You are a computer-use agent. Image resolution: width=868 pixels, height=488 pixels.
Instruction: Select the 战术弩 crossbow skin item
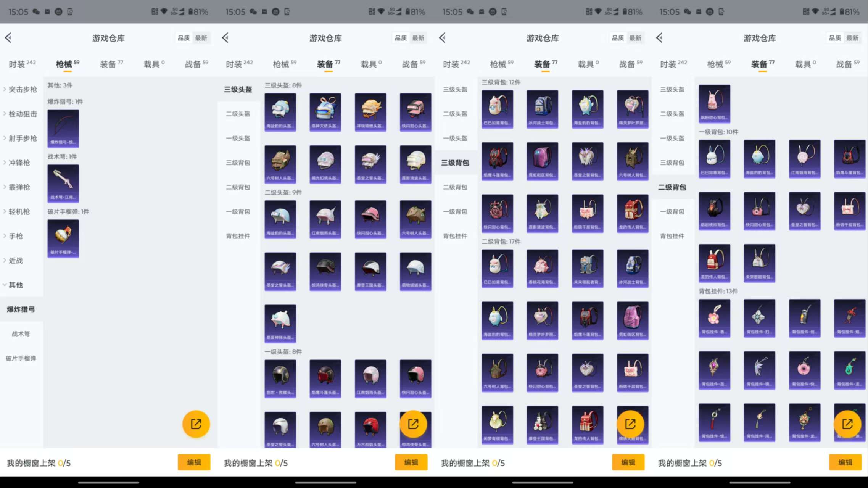pos(63,183)
